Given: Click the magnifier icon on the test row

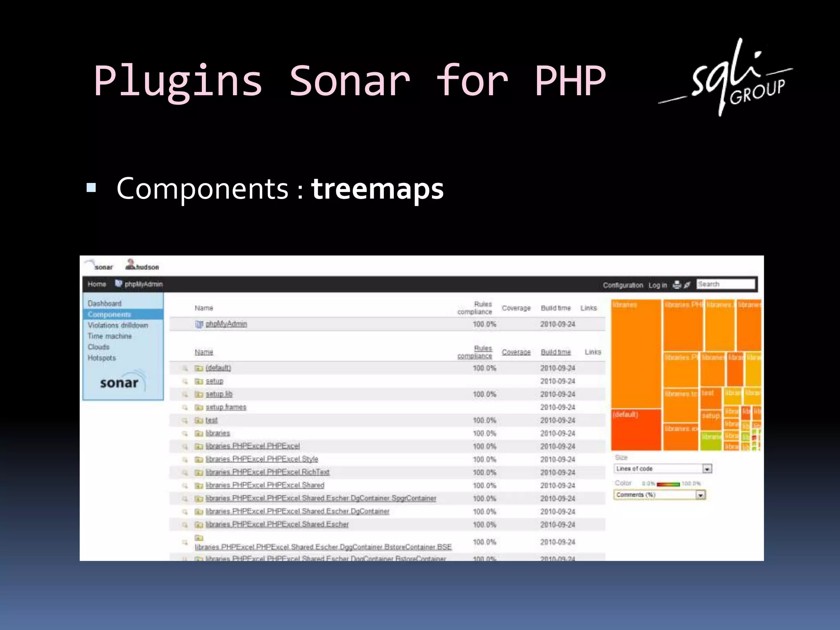Looking at the screenshot, I should coord(185,420).
